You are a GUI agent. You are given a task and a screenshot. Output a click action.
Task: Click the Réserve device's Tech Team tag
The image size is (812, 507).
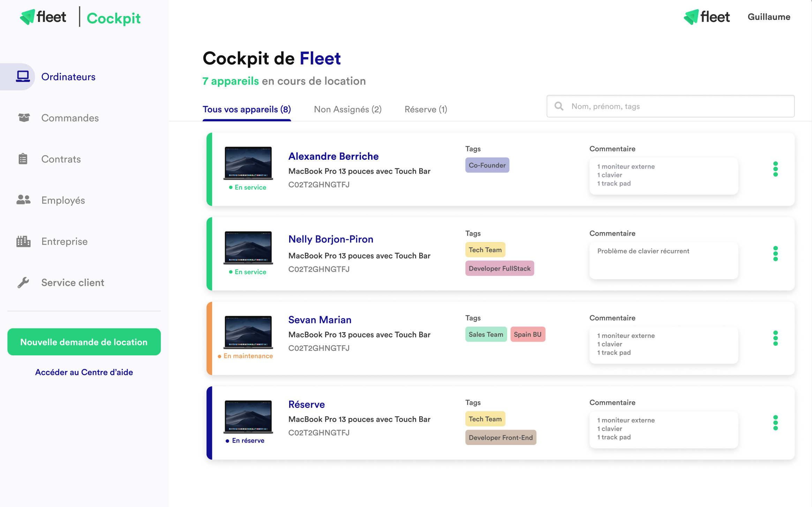485,419
